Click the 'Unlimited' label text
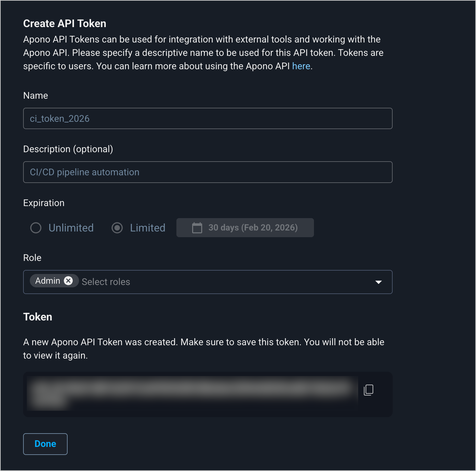Viewport: 476px width, 471px height. coord(71,228)
